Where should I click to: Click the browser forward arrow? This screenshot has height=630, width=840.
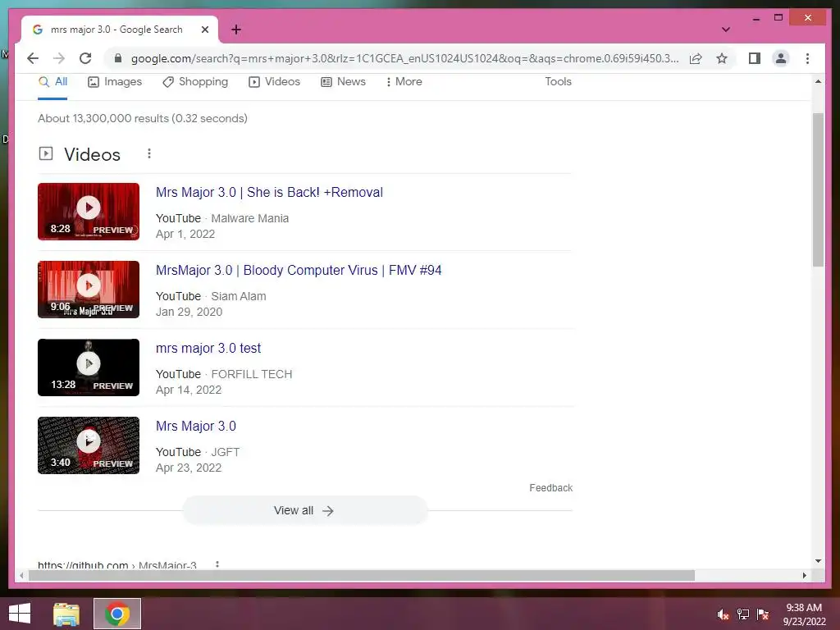59,58
